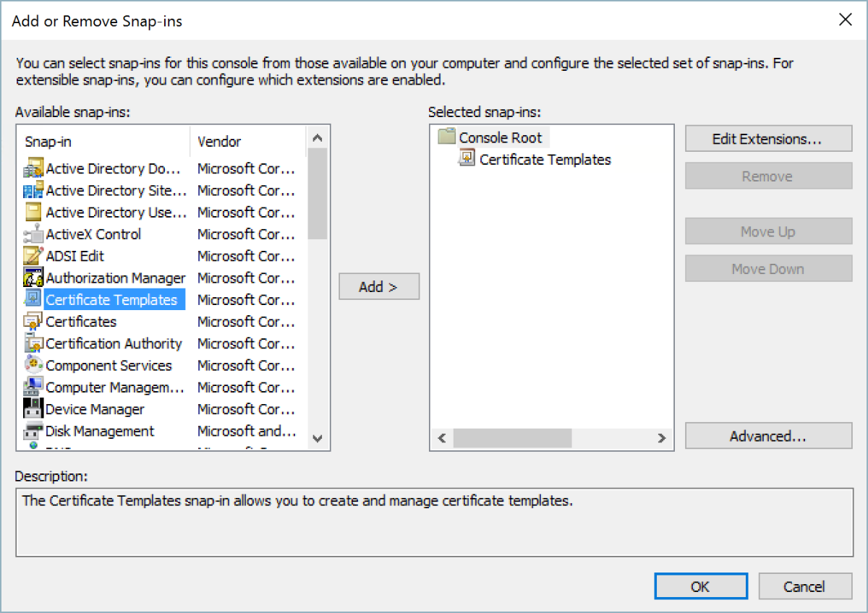Click the Console Root folder icon
868x613 pixels.
pos(447,137)
